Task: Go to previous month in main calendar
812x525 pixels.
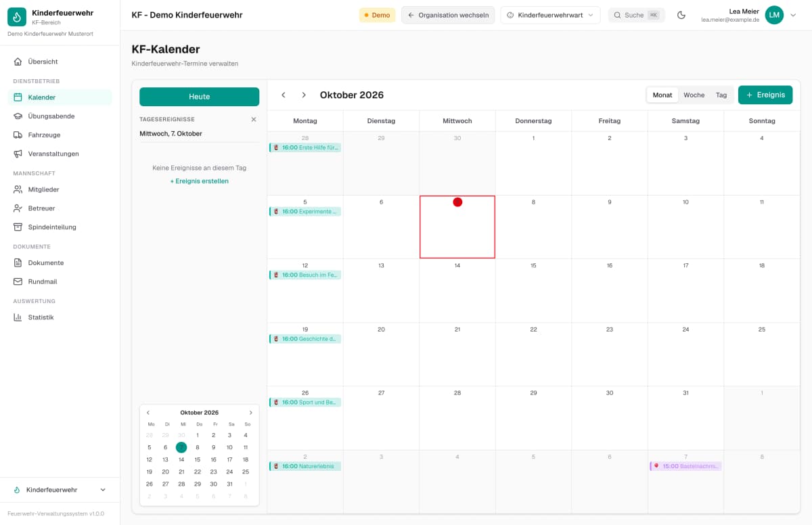Action: point(284,95)
